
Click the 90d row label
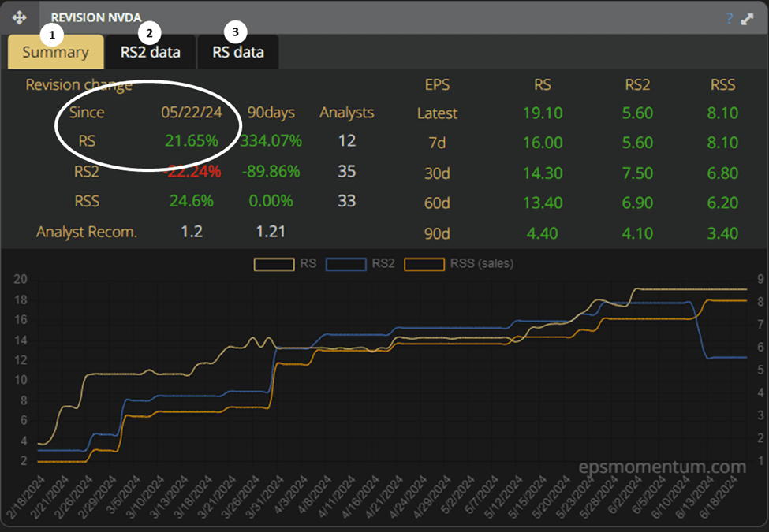coord(438,233)
